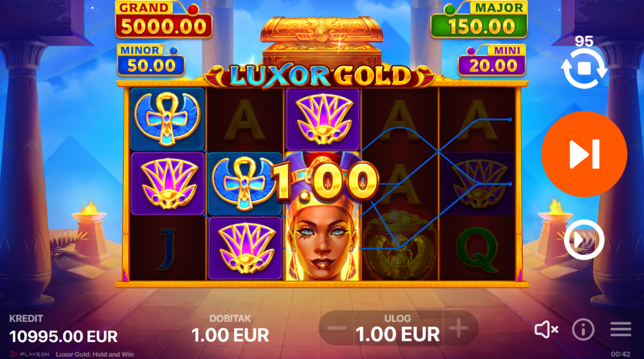
Task: Toggle turbo spin mode
Action: (x=584, y=239)
